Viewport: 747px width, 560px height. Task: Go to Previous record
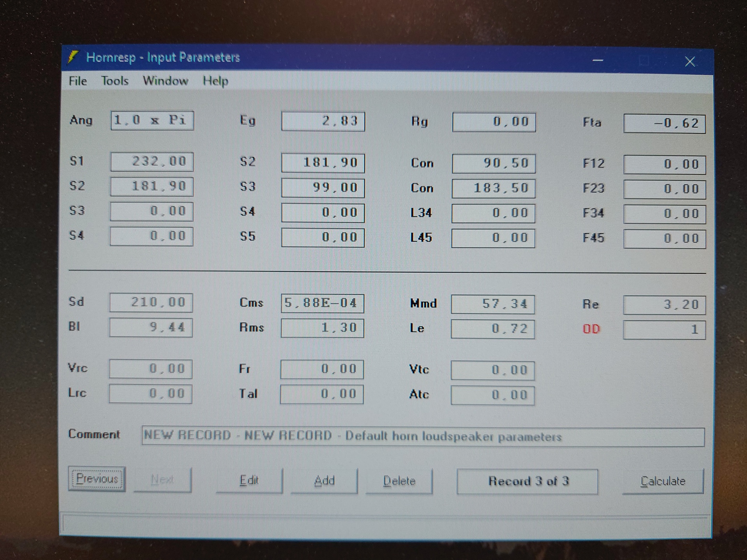[97, 479]
